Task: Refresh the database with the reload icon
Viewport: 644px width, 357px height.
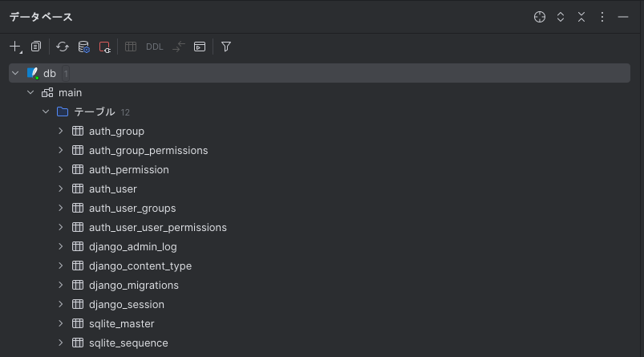Action: [x=63, y=47]
